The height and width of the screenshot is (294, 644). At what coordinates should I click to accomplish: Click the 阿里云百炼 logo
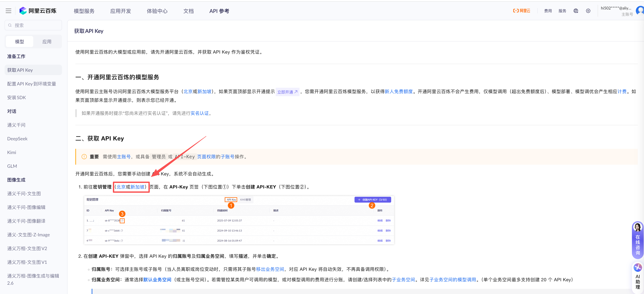pos(38,10)
